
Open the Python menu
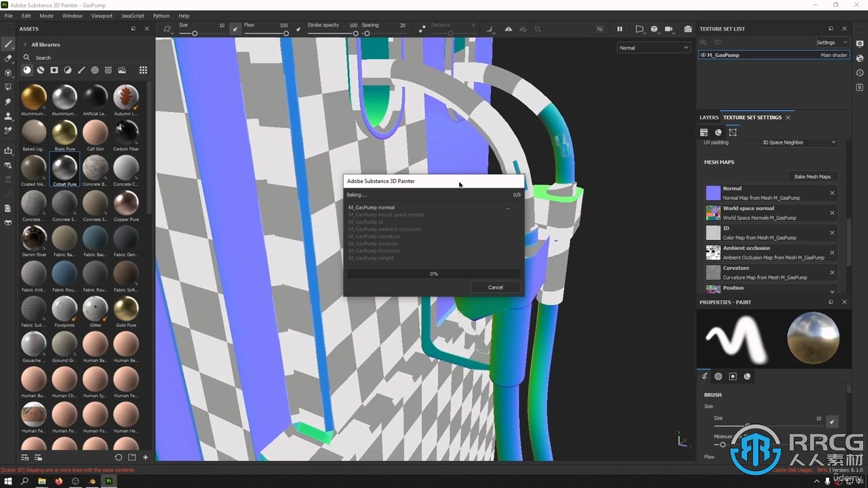(x=161, y=16)
